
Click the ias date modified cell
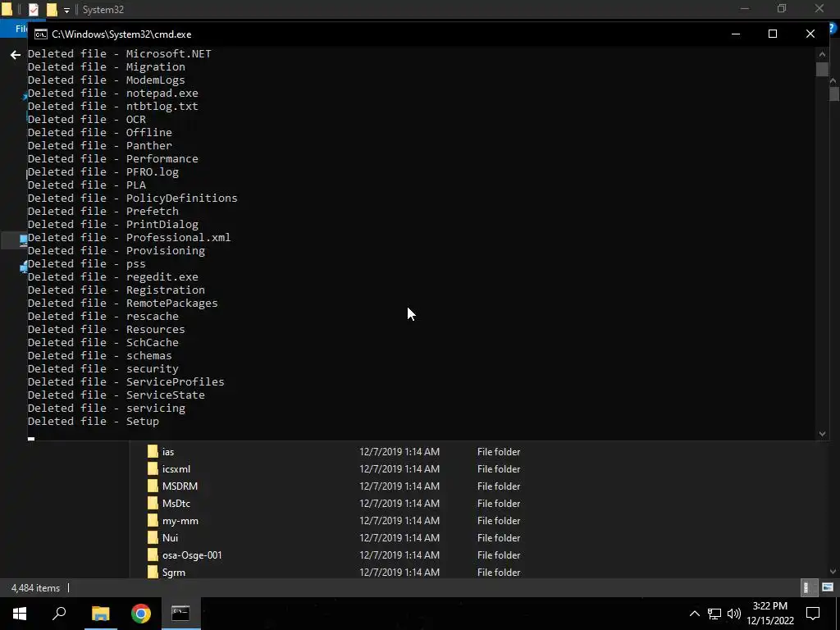[x=399, y=452]
